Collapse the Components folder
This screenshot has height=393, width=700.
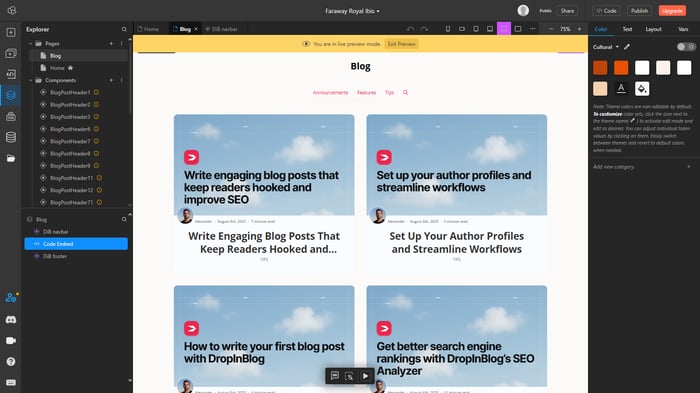(31, 80)
